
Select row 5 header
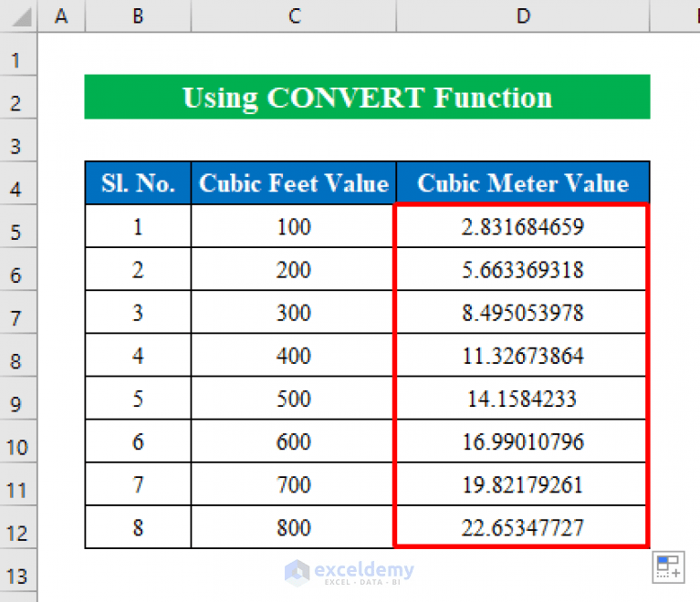(x=18, y=226)
